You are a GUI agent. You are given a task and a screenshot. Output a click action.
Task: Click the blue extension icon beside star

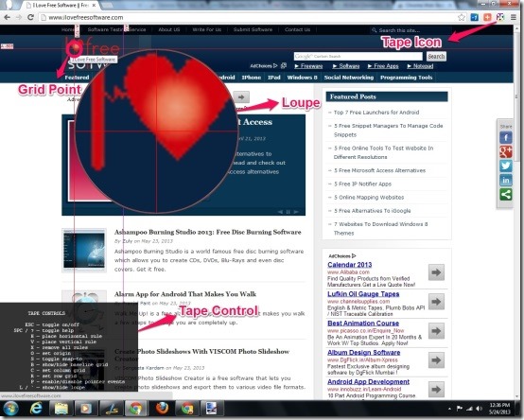[474, 17]
